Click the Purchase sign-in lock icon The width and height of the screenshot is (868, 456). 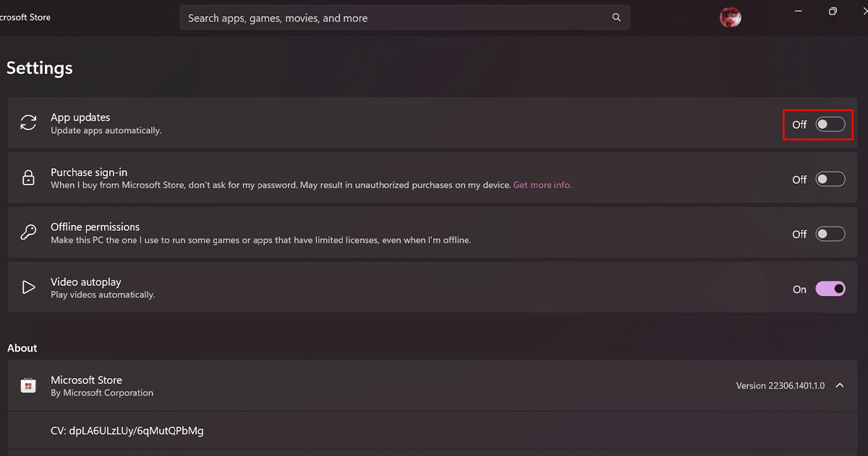[x=28, y=178]
